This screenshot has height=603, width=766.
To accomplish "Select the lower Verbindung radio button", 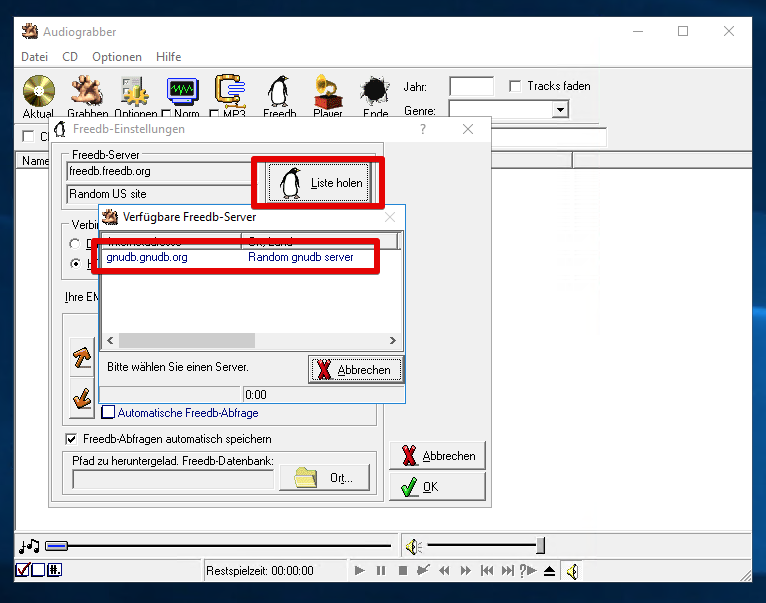I will click(x=75, y=263).
